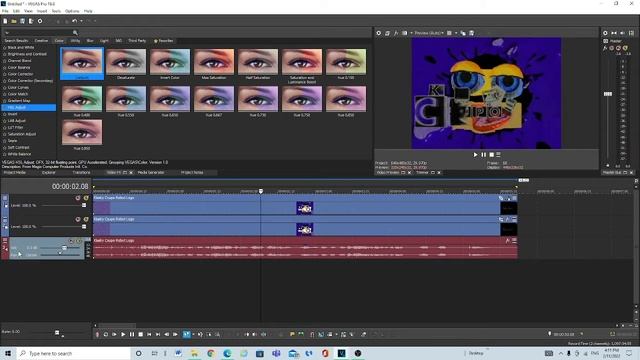
Task: Switch to the Media Generator tab
Action: [x=151, y=173]
